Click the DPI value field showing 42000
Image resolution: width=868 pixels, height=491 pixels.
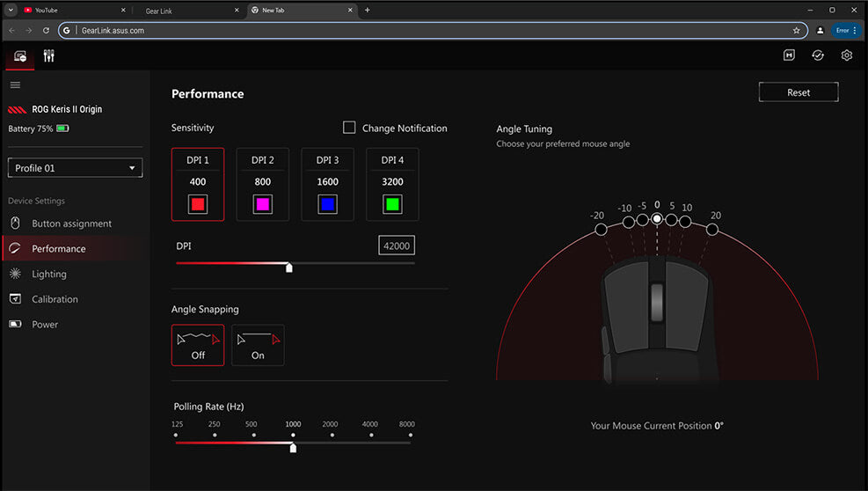(397, 246)
